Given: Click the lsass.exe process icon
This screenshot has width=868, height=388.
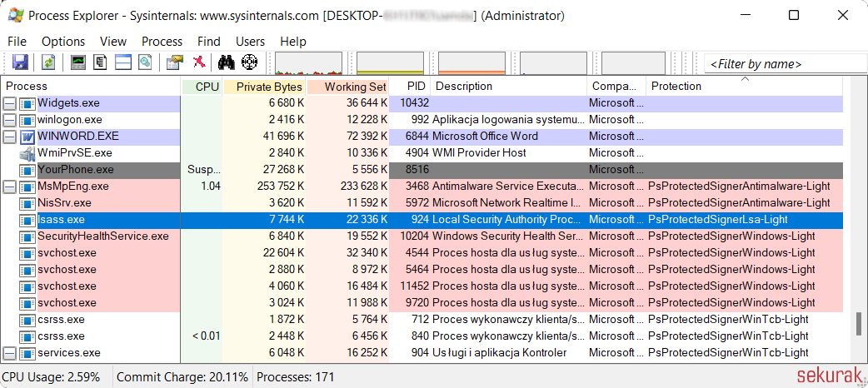Looking at the screenshot, I should click(27, 220).
